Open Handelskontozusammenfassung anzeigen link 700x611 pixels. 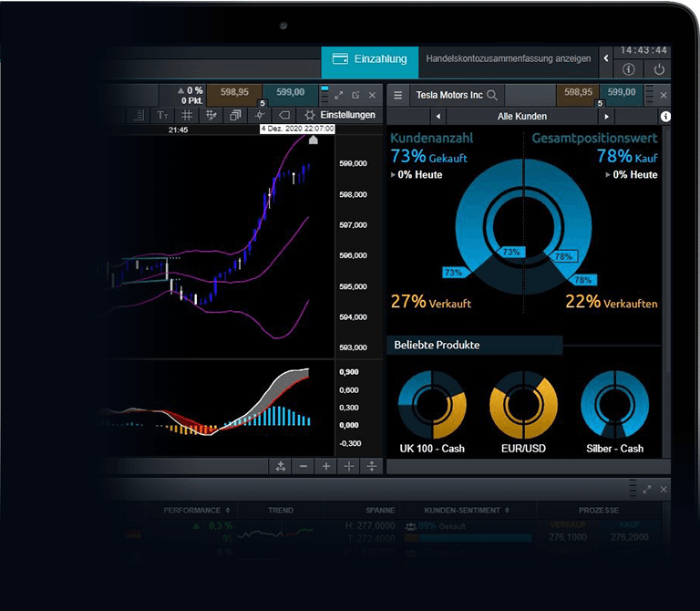(x=508, y=59)
